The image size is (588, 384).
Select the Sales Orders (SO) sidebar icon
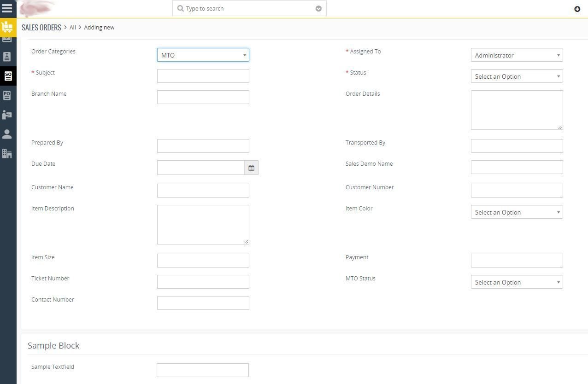click(x=8, y=76)
